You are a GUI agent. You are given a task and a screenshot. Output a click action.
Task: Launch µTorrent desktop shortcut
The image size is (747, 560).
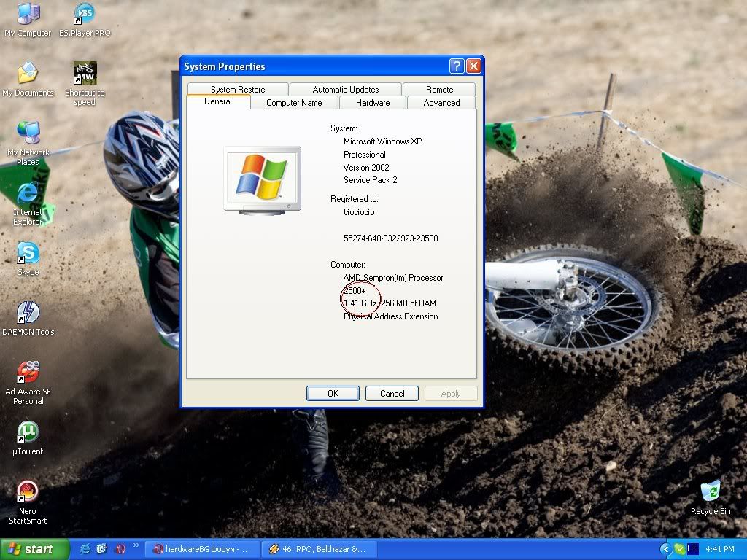pos(28,432)
